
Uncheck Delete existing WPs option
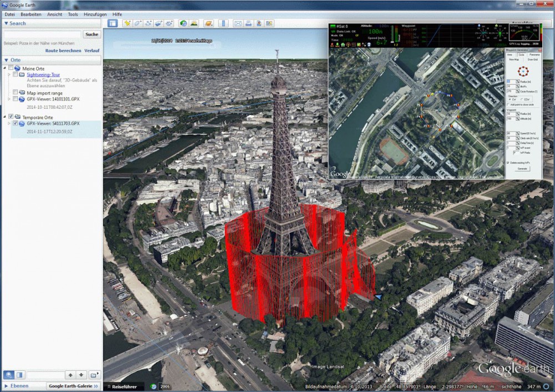point(508,163)
